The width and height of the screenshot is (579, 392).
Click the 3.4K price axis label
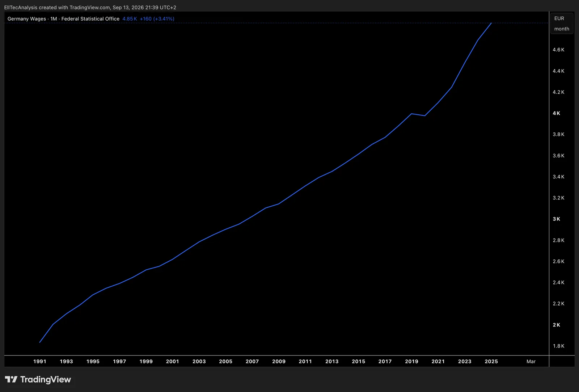point(558,177)
